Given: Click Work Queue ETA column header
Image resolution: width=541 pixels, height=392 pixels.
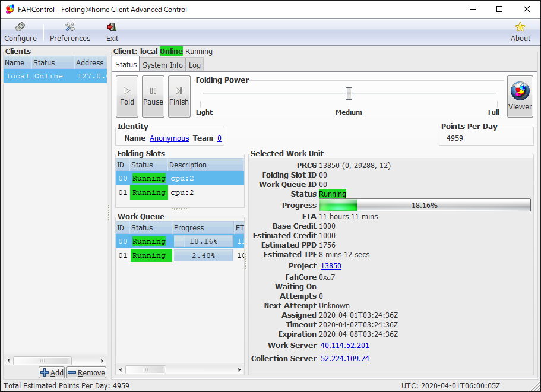Looking at the screenshot, I should tap(239, 227).
